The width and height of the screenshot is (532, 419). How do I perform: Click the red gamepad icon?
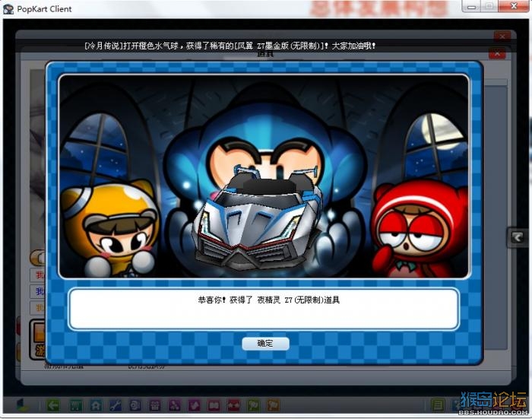coord(234,405)
